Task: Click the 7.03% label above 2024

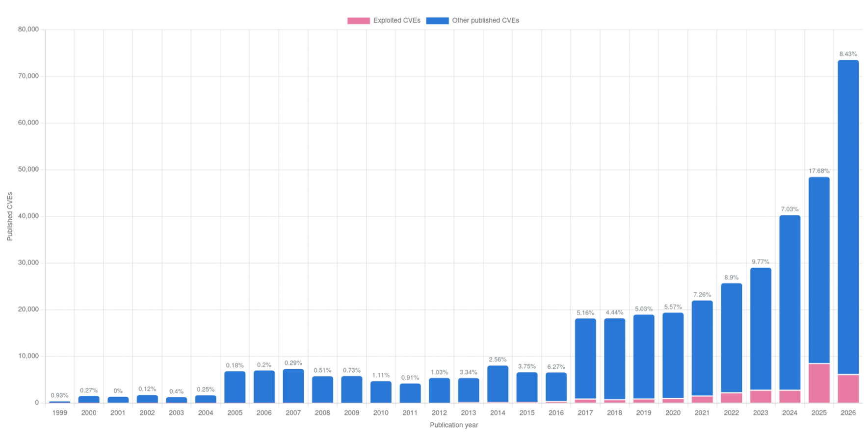Action: coord(789,209)
